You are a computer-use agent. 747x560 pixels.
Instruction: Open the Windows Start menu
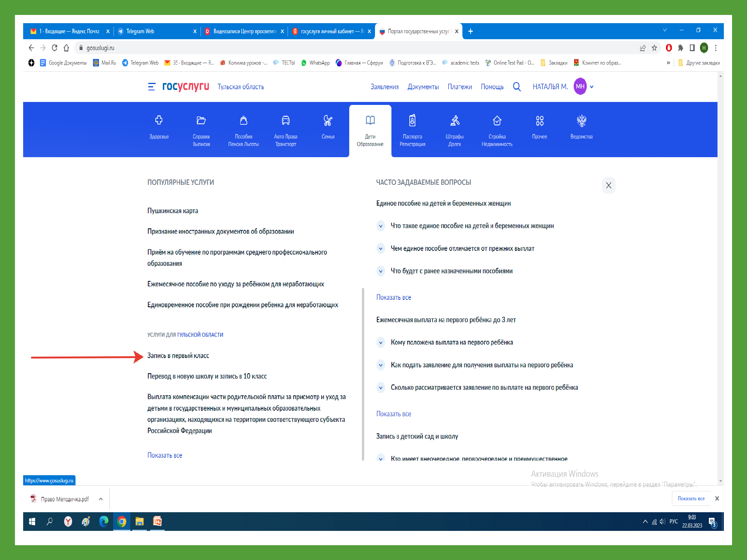click(32, 522)
